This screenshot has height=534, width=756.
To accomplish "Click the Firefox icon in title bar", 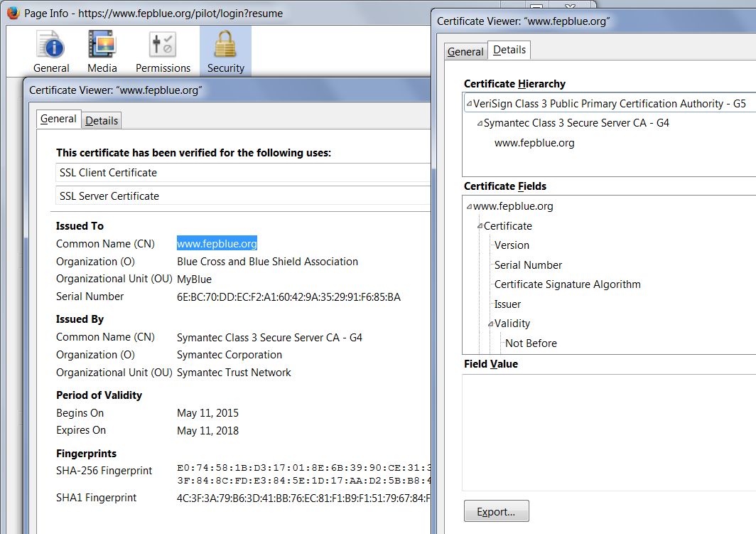I will tap(13, 14).
